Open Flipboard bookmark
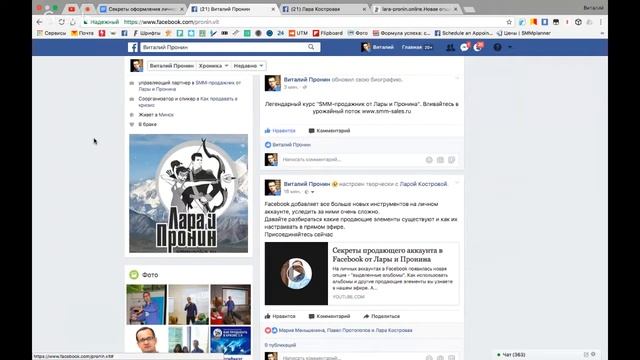The width and height of the screenshot is (640, 360). [x=328, y=33]
